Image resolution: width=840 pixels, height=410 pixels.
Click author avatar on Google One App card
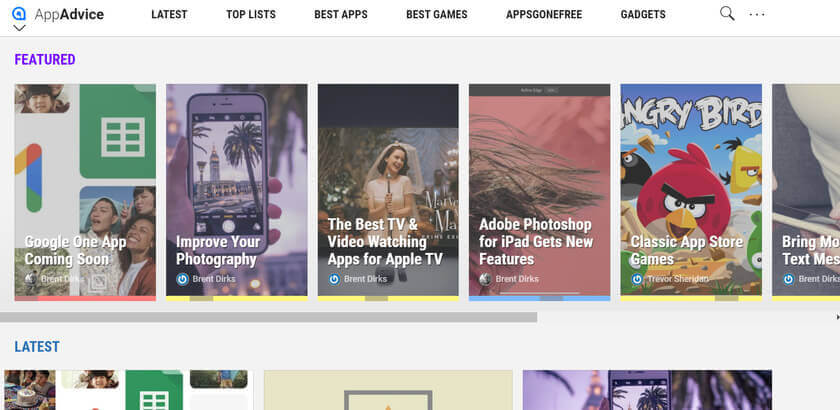coord(31,279)
